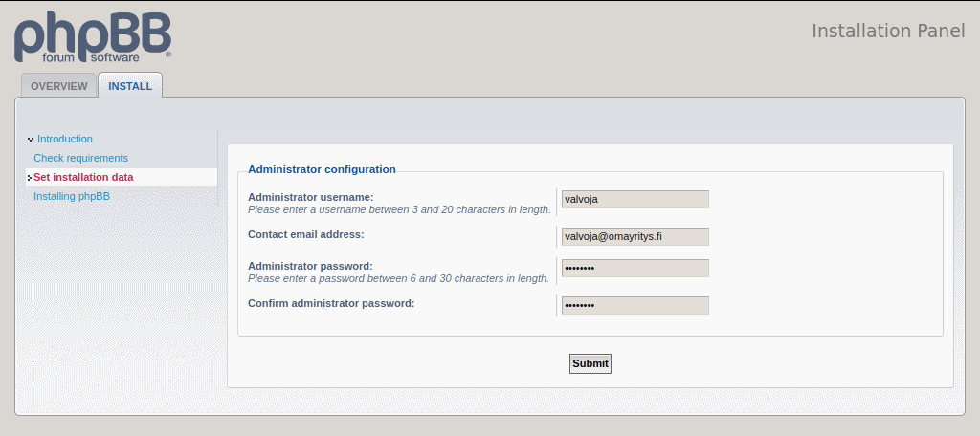Viewport: 980px width, 436px height.
Task: Click into the Contact email address input
Action: (x=635, y=237)
